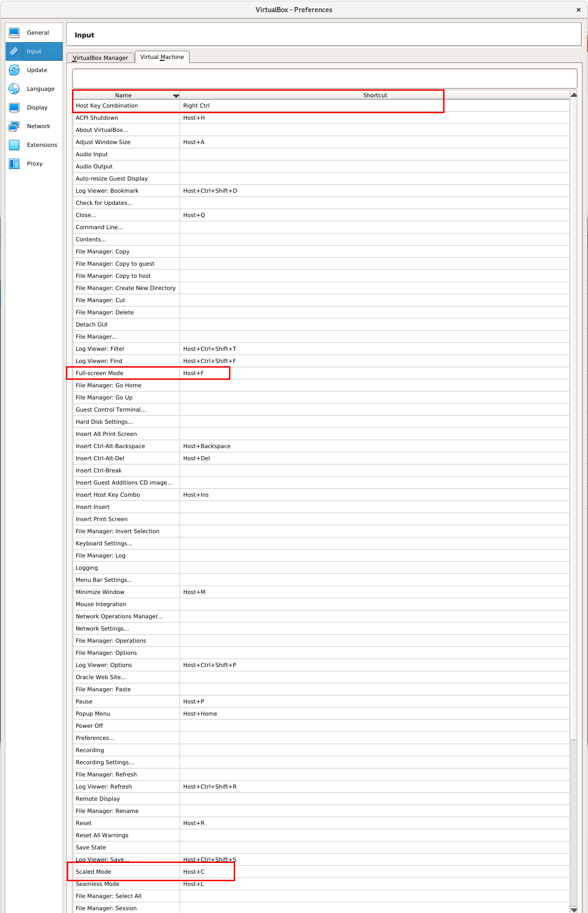The image size is (588, 913).
Task: Select the Recording Settings row
Action: (x=321, y=762)
